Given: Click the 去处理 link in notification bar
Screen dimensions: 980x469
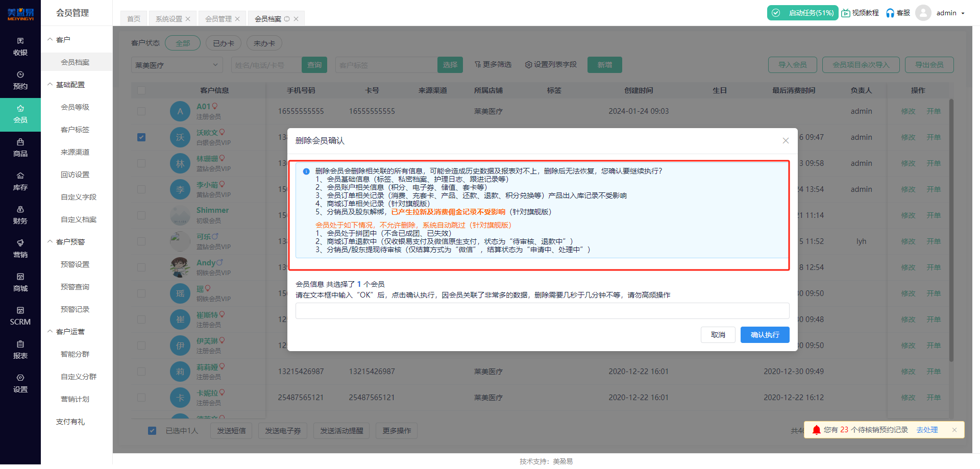Looking at the screenshot, I should pyautogui.click(x=927, y=430).
